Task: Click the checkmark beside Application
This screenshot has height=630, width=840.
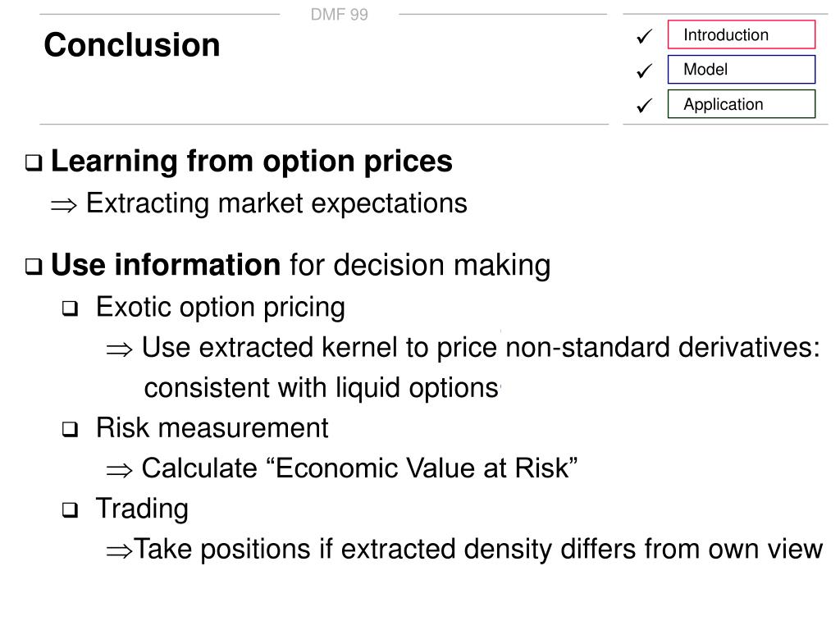Action: (645, 105)
